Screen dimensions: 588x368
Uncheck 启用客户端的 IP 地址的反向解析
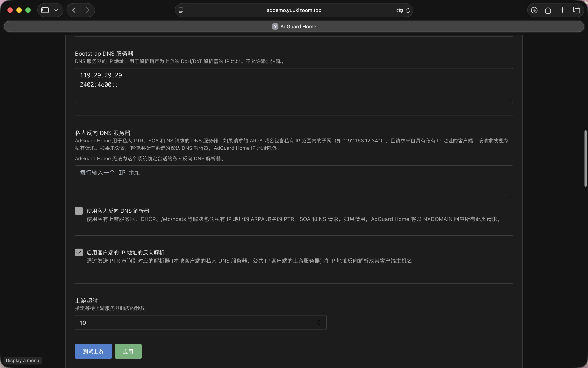[79, 252]
